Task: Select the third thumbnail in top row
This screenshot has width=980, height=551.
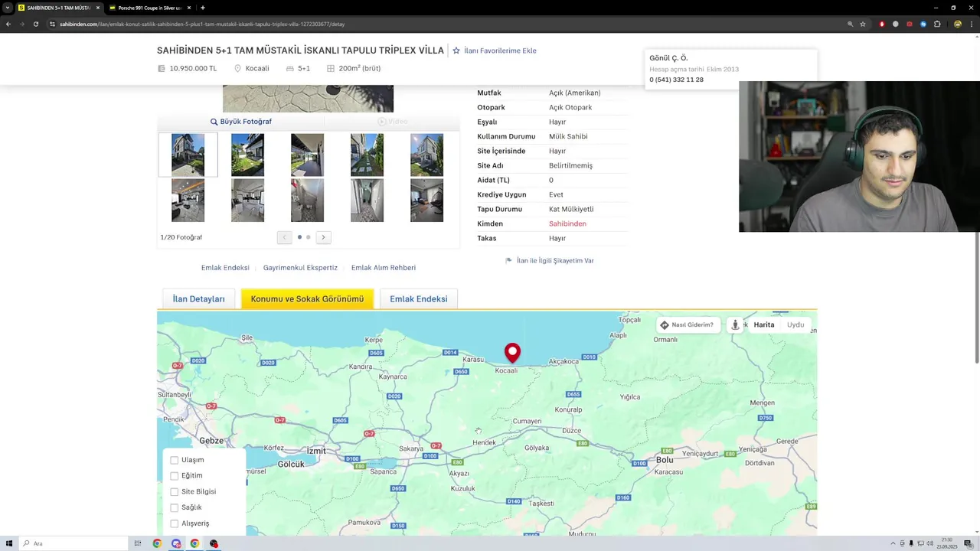Action: point(307,155)
